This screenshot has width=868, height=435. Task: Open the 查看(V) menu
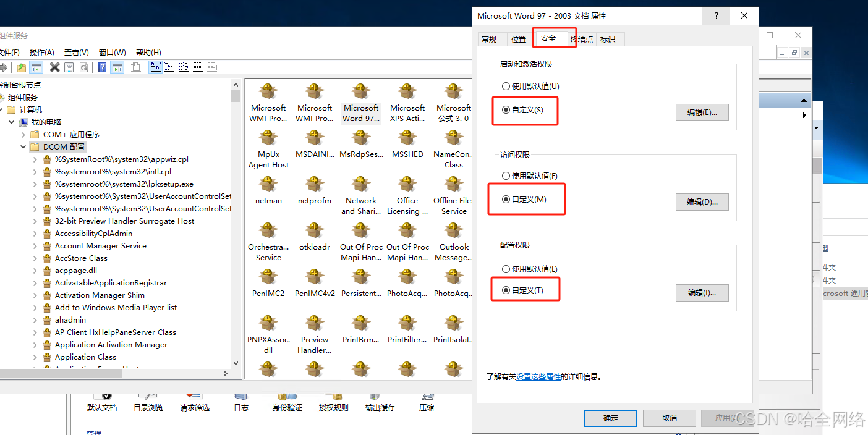[77, 52]
